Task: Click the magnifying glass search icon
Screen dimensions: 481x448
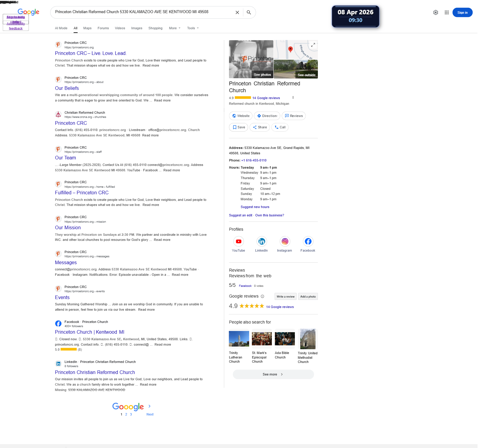Action: pos(249,13)
